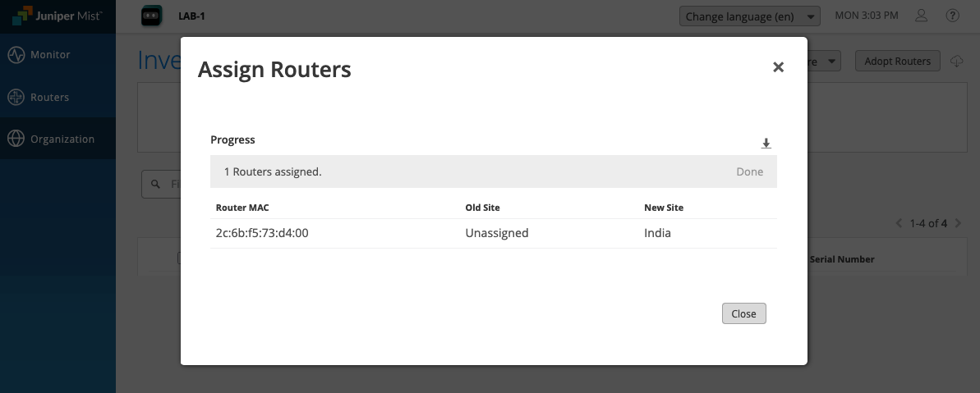Close the Assign Routers dialog with X
980x393 pixels.
pos(778,67)
